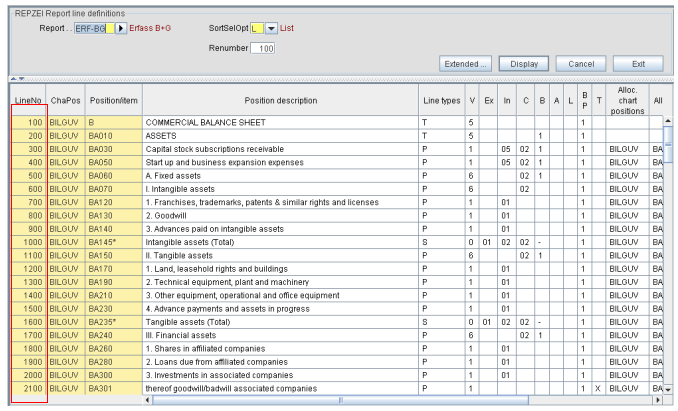The height and width of the screenshot is (411, 678).
Task: Click I. Intangible assets description cell
Action: coord(281,189)
